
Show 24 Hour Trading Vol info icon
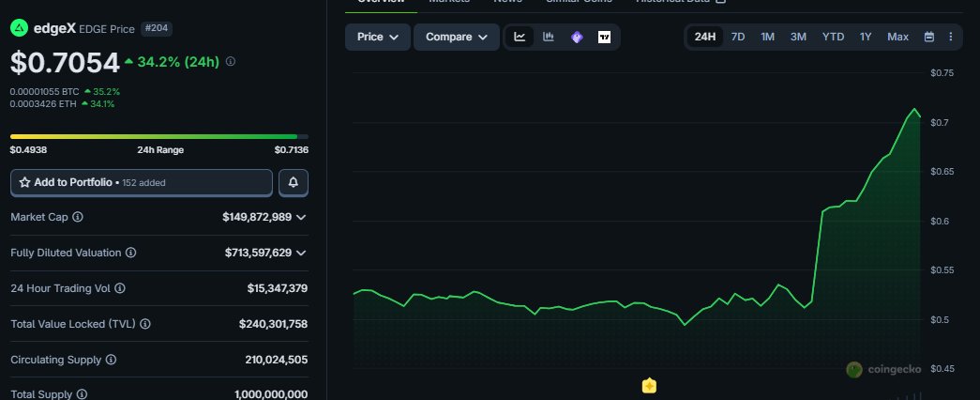[119, 288]
